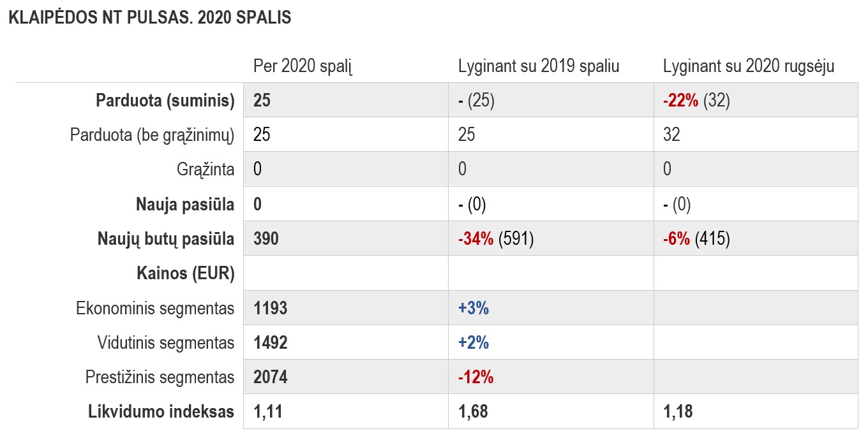Image resolution: width=868 pixels, height=438 pixels.
Task: Click the Naujų butų pasiūla value 390
Action: click(x=266, y=238)
